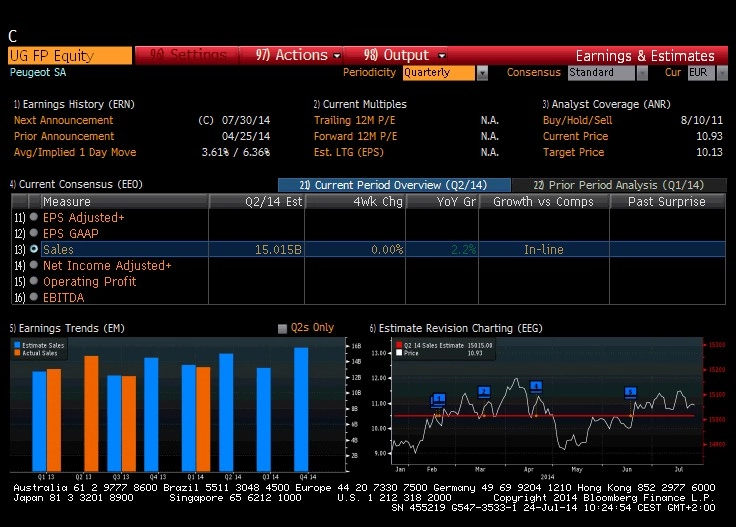This screenshot has height=527, width=736.
Task: Click event marker 5 on revision chart
Action: coord(631,391)
